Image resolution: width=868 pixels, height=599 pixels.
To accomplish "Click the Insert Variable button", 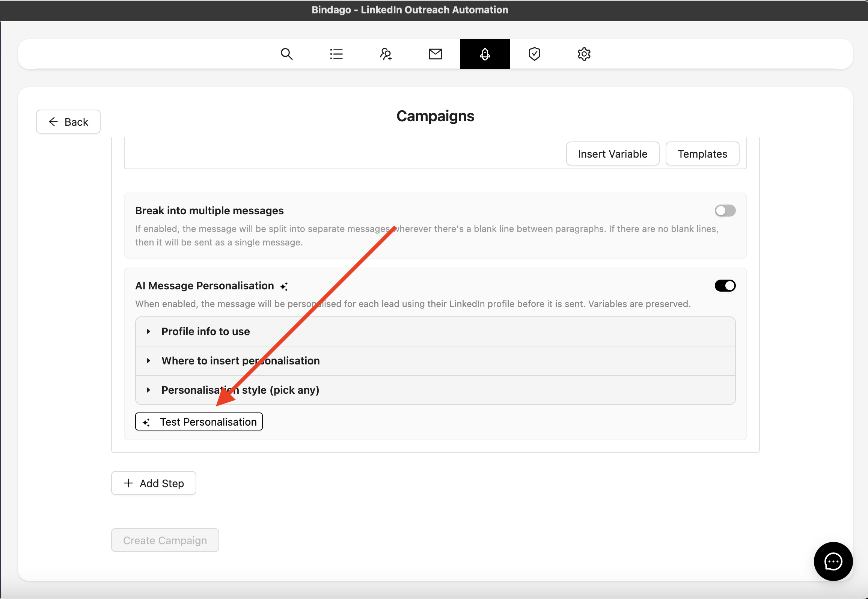I will [x=612, y=154].
